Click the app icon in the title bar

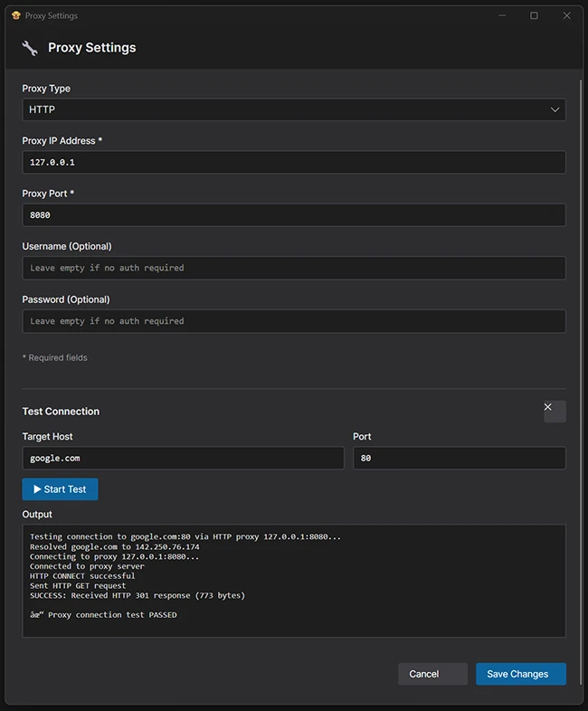point(15,15)
